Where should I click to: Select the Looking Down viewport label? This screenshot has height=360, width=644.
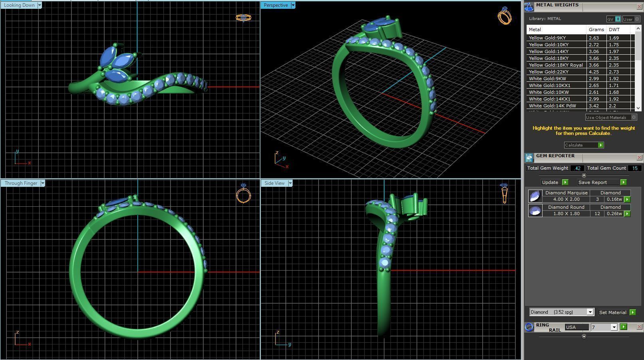pyautogui.click(x=19, y=5)
